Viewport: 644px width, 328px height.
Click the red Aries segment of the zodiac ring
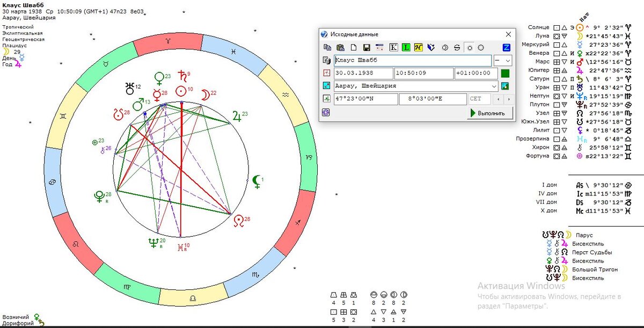[x=169, y=44]
